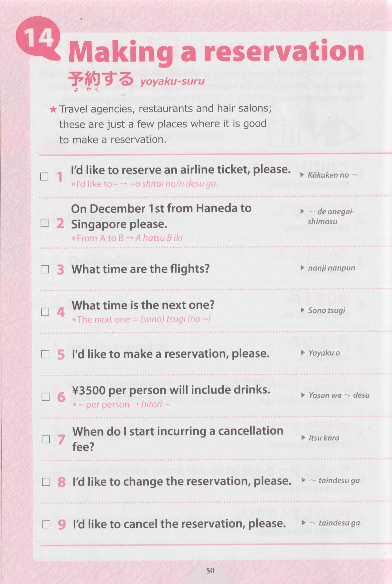Image resolution: width=392 pixels, height=584 pixels.
Task: Click the triangle arrow before 'Itsu kara'
Action: click(303, 437)
